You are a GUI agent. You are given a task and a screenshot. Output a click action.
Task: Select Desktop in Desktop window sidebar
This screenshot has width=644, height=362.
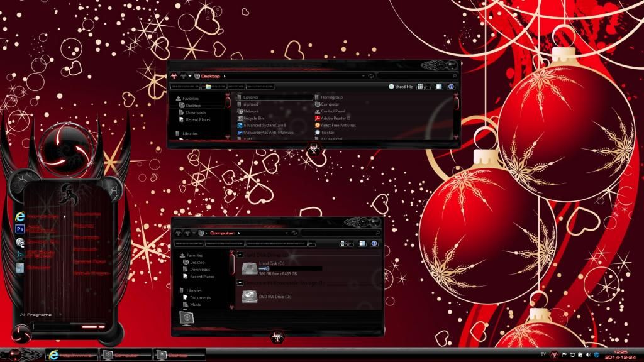190,106
